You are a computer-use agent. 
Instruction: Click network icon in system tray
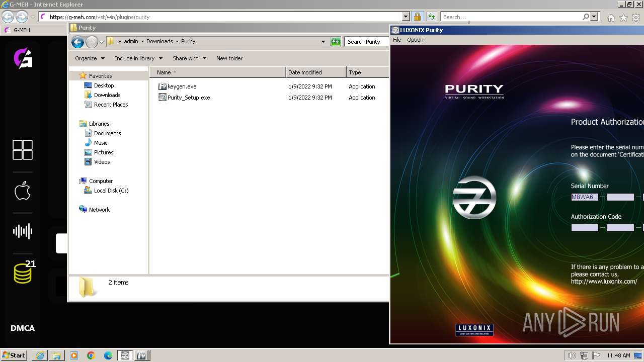(584, 355)
